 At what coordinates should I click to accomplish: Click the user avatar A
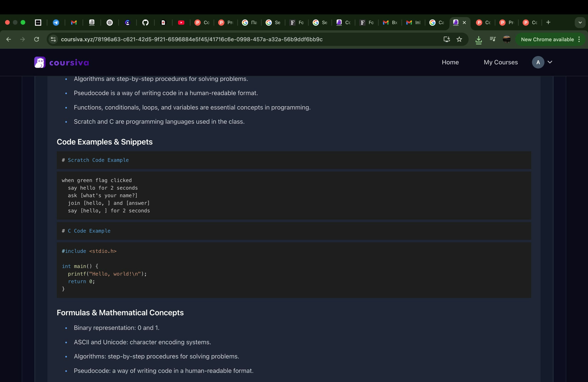pyautogui.click(x=538, y=62)
